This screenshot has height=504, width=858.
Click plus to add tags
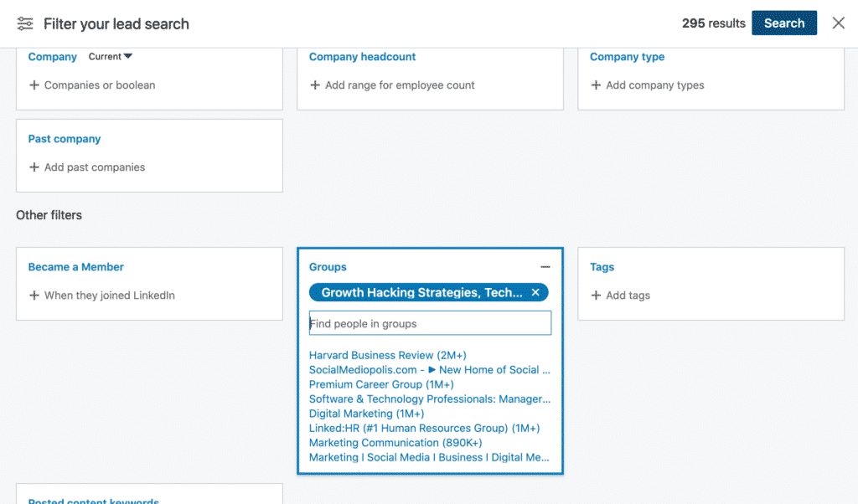(596, 296)
